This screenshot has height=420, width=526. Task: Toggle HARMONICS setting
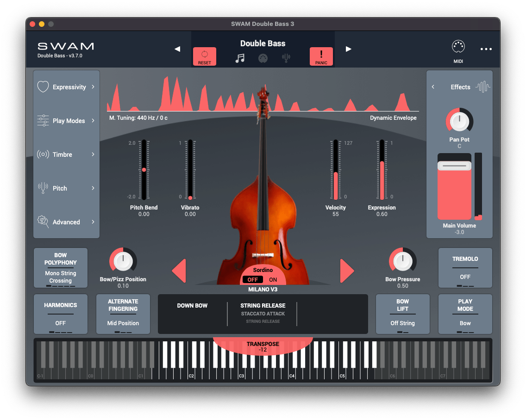click(x=60, y=314)
